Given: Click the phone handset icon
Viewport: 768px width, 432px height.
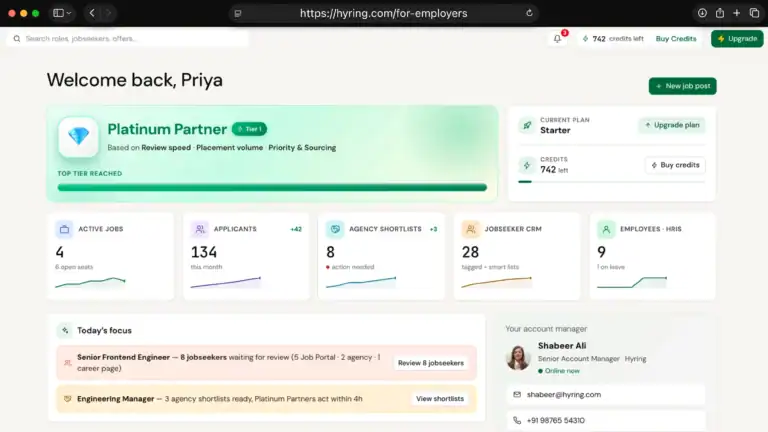Looking at the screenshot, I should tap(517, 420).
